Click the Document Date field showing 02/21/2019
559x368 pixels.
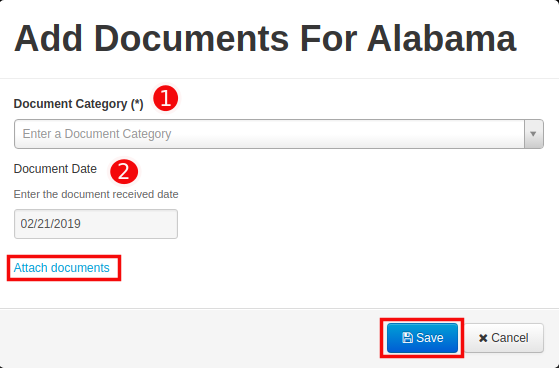pos(96,224)
